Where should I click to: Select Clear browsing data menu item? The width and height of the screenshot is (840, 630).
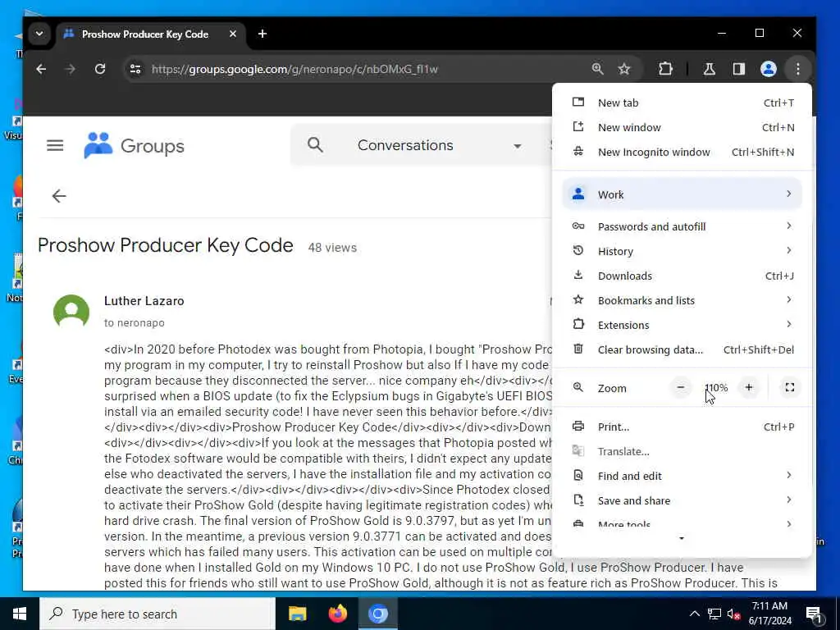tap(682, 349)
